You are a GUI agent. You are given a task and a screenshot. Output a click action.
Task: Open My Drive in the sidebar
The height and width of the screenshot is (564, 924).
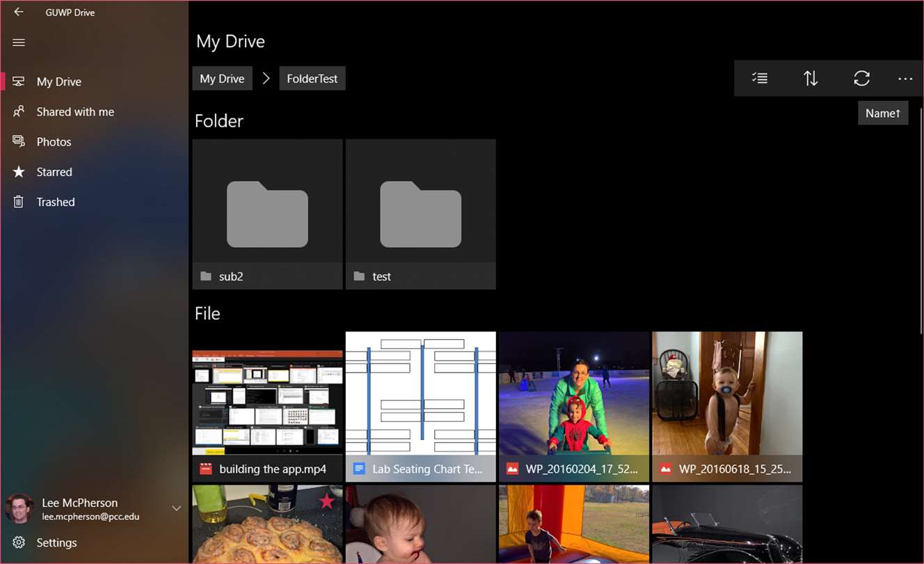point(95,81)
